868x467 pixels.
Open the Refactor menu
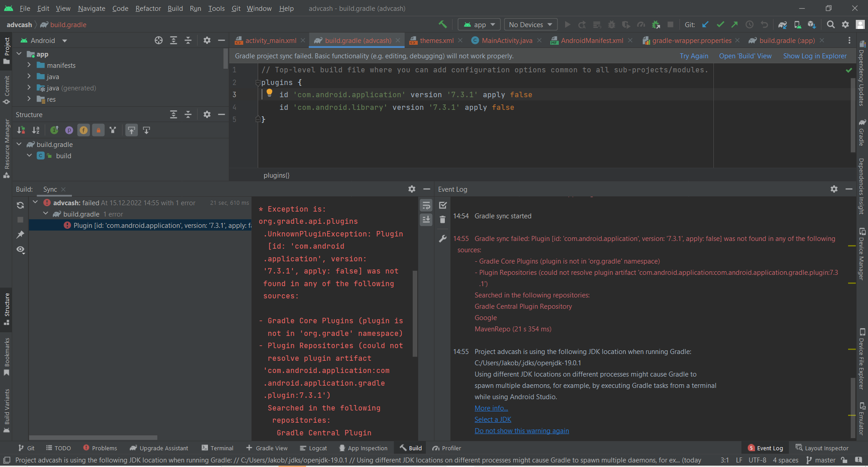click(148, 8)
